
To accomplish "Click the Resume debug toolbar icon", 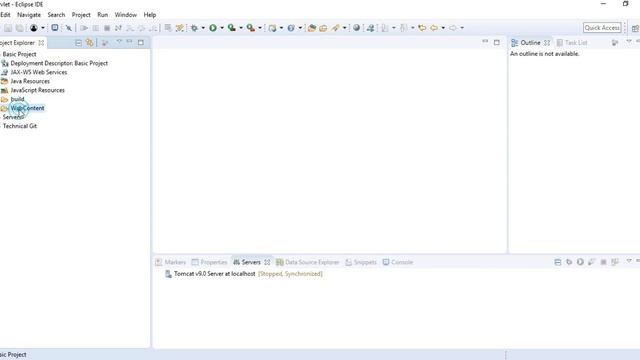I will pyautogui.click(x=84, y=28).
